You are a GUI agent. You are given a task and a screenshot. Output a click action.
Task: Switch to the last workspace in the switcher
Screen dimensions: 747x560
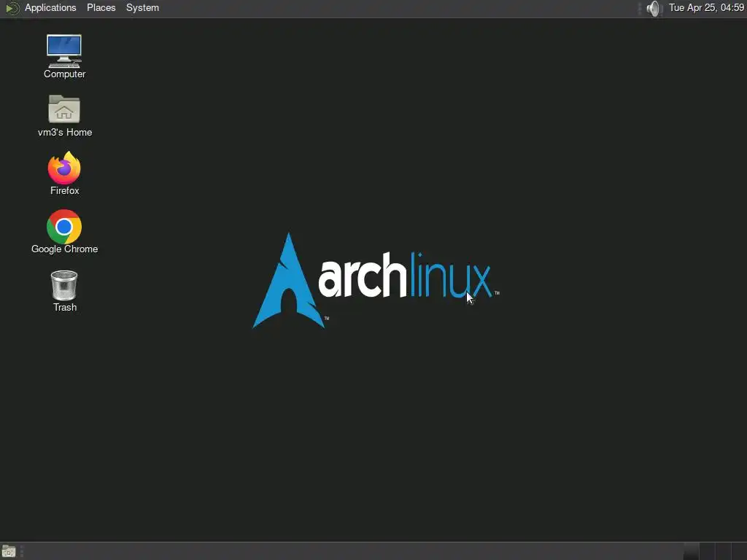[739, 551]
